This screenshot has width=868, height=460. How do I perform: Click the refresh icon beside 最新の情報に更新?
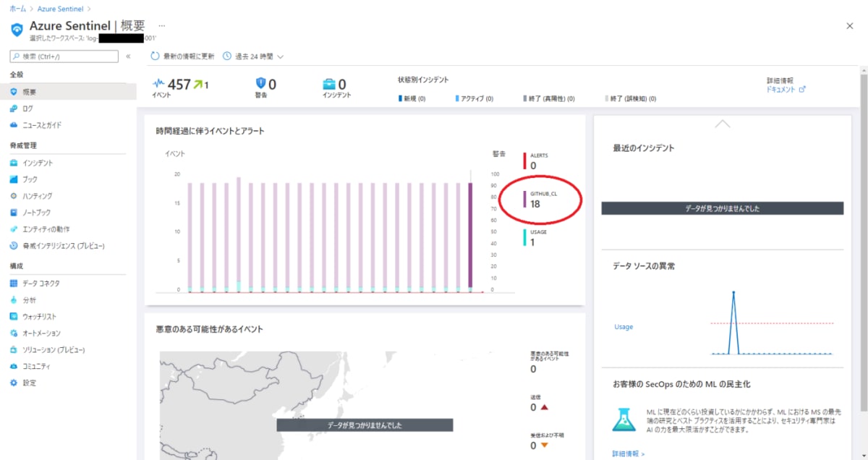point(155,56)
